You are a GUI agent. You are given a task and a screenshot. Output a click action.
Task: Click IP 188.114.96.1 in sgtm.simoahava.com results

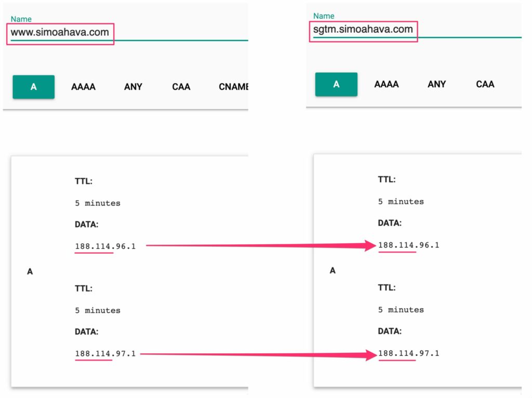tap(408, 245)
